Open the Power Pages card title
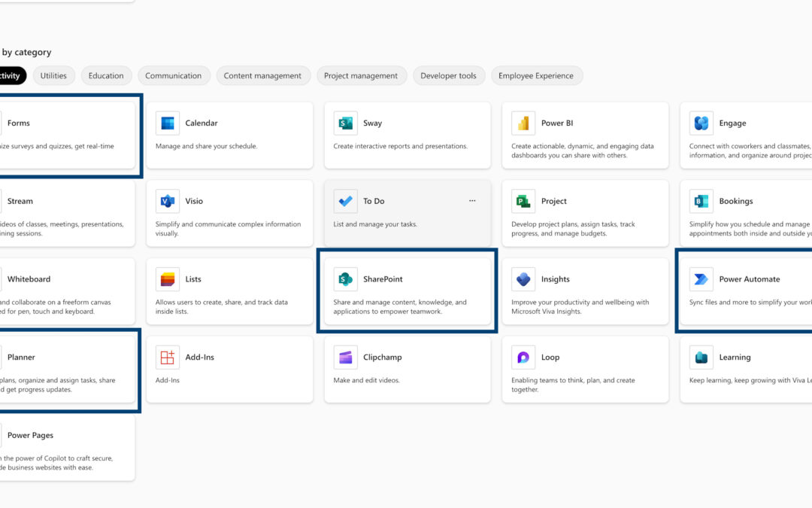Image resolution: width=812 pixels, height=508 pixels. click(31, 436)
